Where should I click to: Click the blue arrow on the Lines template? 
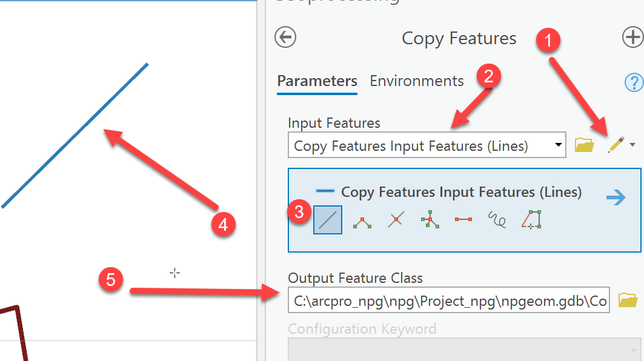(x=616, y=197)
